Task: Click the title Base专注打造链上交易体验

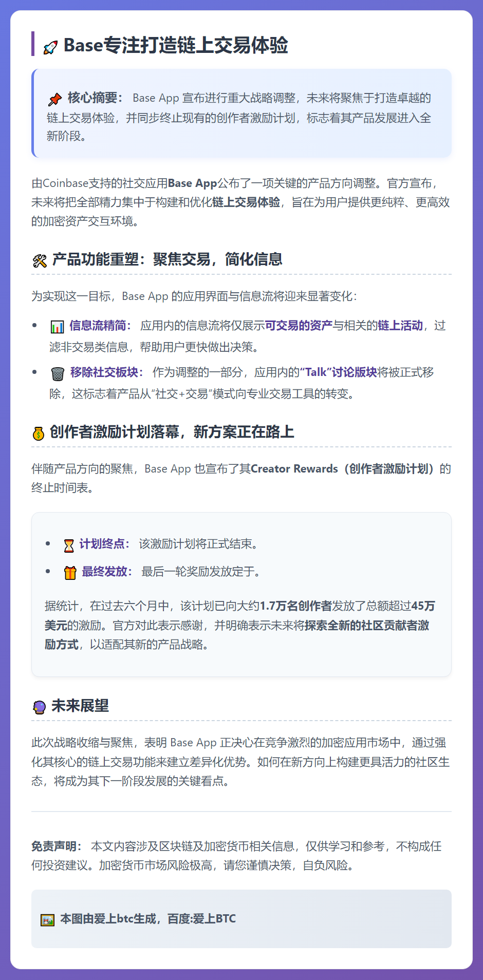Action: tap(176, 46)
